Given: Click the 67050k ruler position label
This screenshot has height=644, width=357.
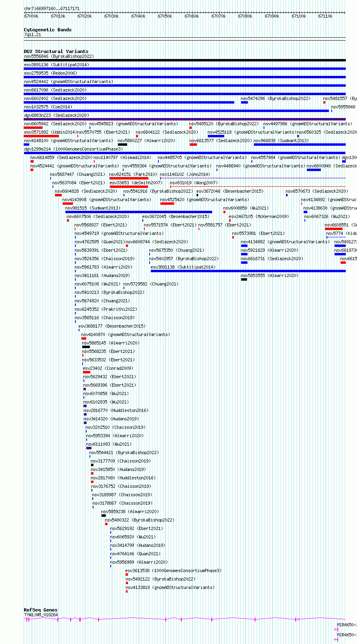Looking at the screenshot, I should pos(165,16).
